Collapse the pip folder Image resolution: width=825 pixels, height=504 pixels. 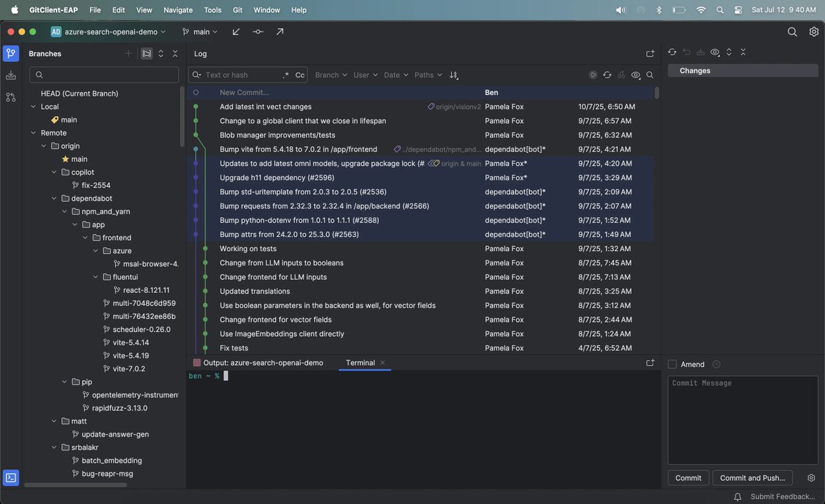[x=64, y=382]
